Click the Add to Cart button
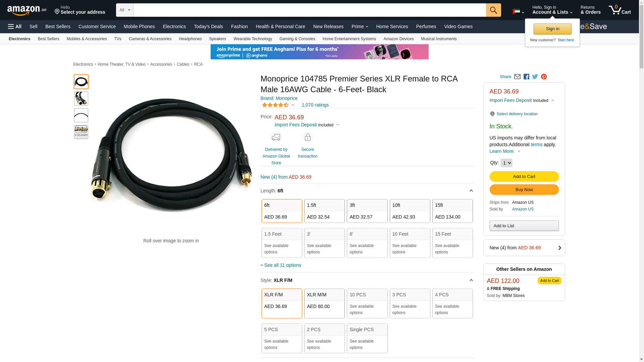The image size is (644, 362). tap(524, 177)
